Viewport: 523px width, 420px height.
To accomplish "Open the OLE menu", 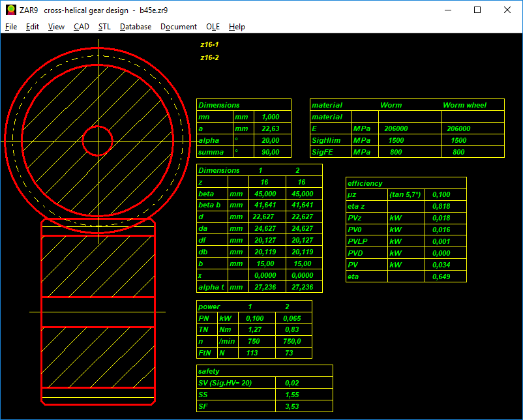I will 213,27.
